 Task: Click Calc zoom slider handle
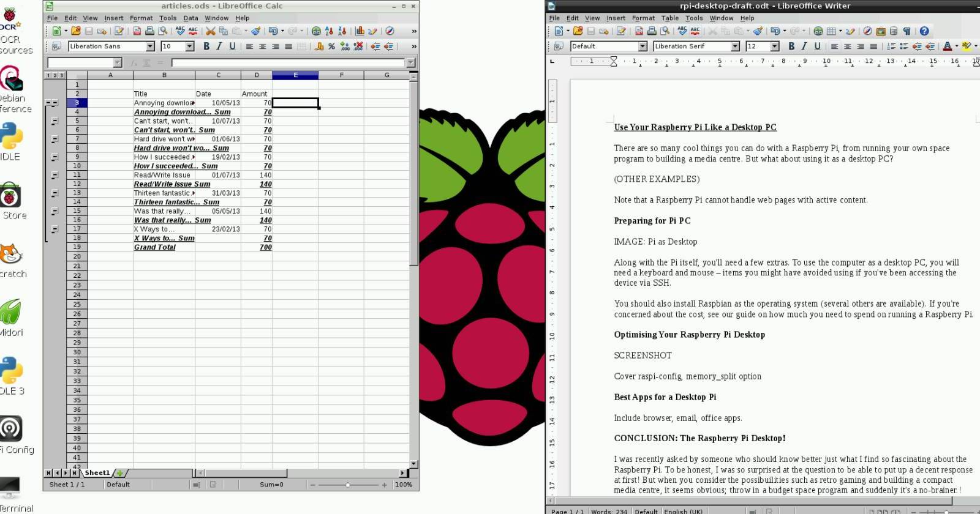(348, 485)
